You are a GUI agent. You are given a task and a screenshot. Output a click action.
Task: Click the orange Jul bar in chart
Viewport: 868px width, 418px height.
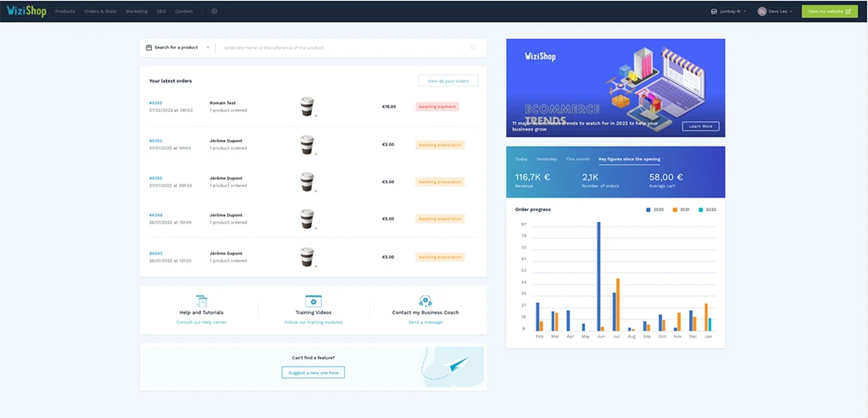click(618, 304)
